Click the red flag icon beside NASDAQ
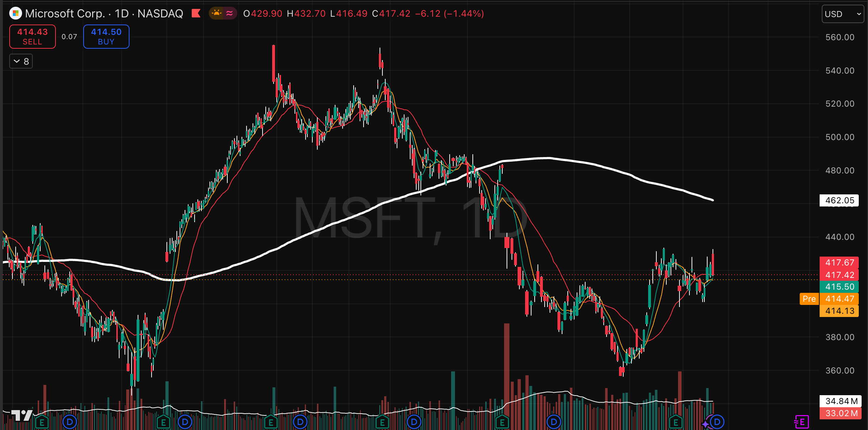 tap(196, 14)
